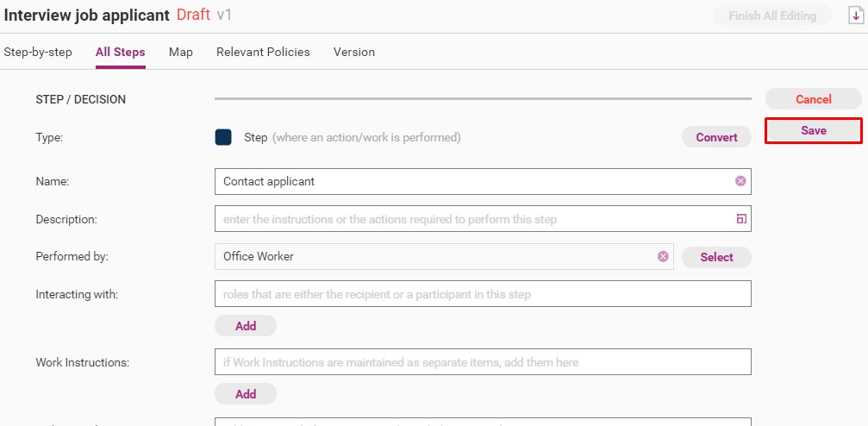Viewport: 868px width, 426px height.
Task: Clear the Name field with its X icon
Action: [x=740, y=181]
